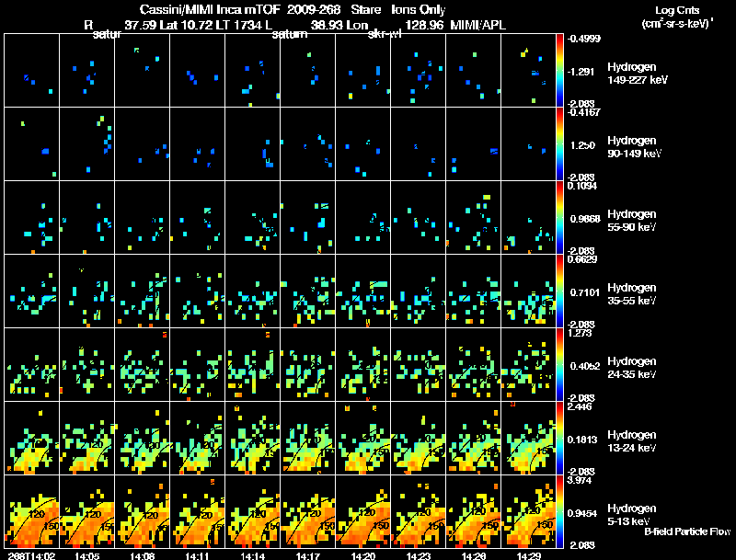Click the color scale bar for 35-55 keV row
The height and width of the screenshot is (560, 736).
559,291
